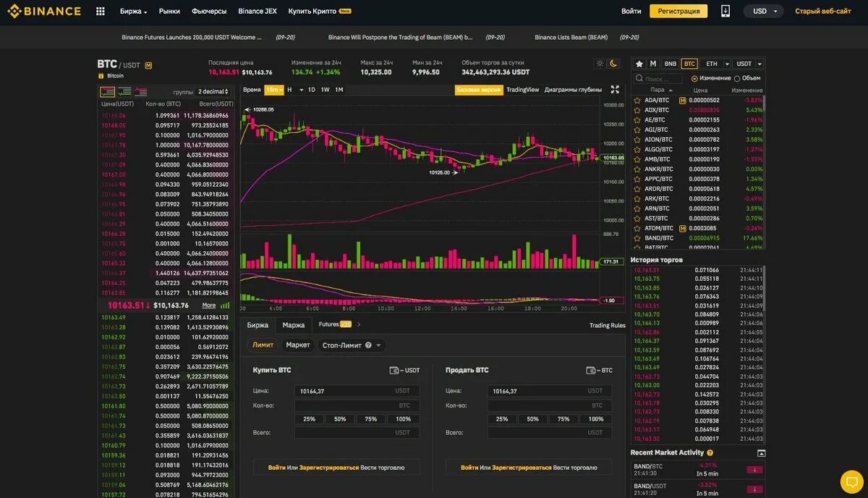
Task: Open the Стоп-Лимит dropdown
Action: (x=352, y=345)
